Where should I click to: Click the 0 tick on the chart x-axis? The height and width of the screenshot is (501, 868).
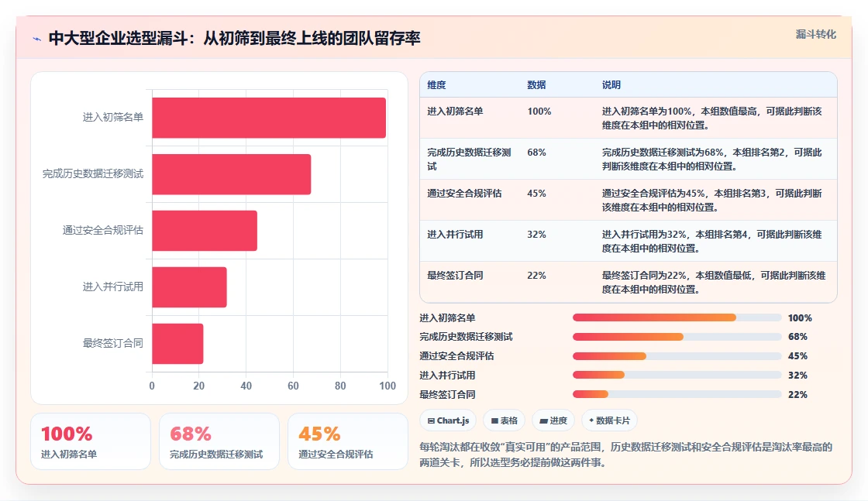point(152,386)
